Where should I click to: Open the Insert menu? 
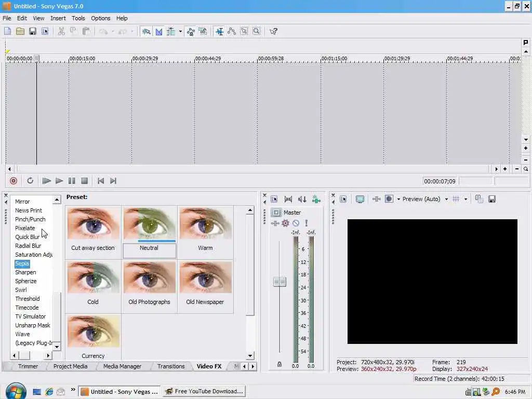click(58, 18)
